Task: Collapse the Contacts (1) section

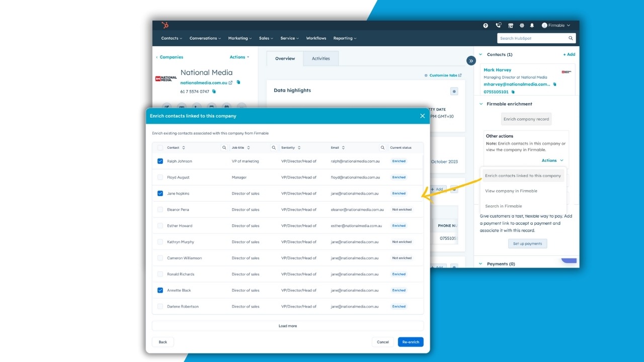Action: [481, 54]
